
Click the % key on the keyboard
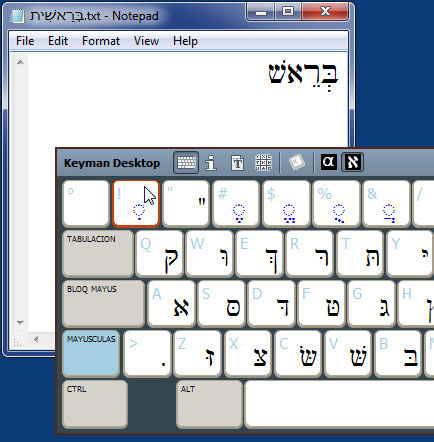[336, 204]
